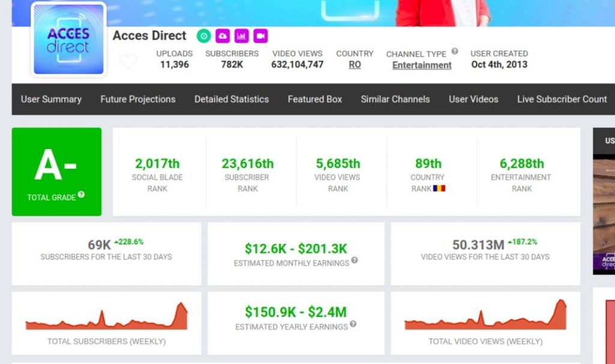
Task: Open the Live Subscriber Count tab
Action: (x=562, y=99)
